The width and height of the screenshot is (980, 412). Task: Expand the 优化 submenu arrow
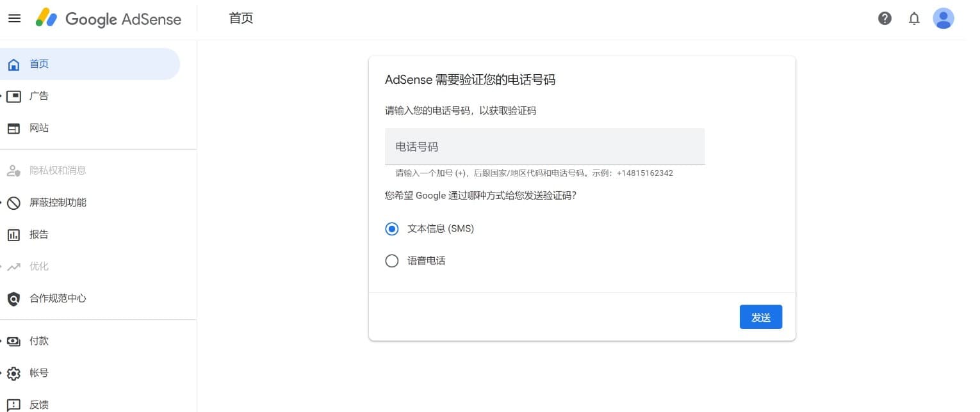2,266
